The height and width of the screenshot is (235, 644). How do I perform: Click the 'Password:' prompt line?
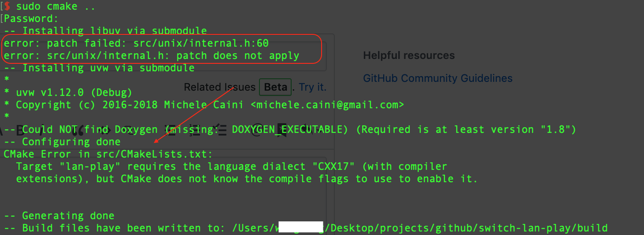click(x=31, y=19)
